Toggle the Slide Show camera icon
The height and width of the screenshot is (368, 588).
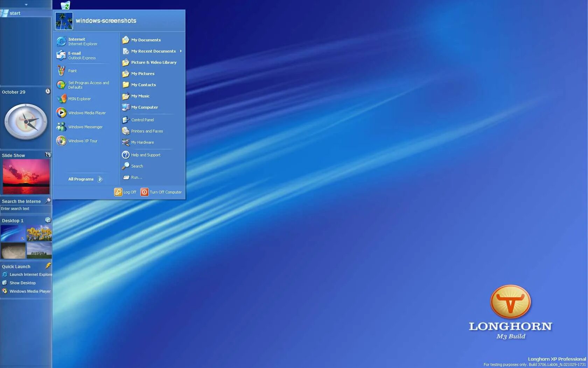[x=48, y=155]
